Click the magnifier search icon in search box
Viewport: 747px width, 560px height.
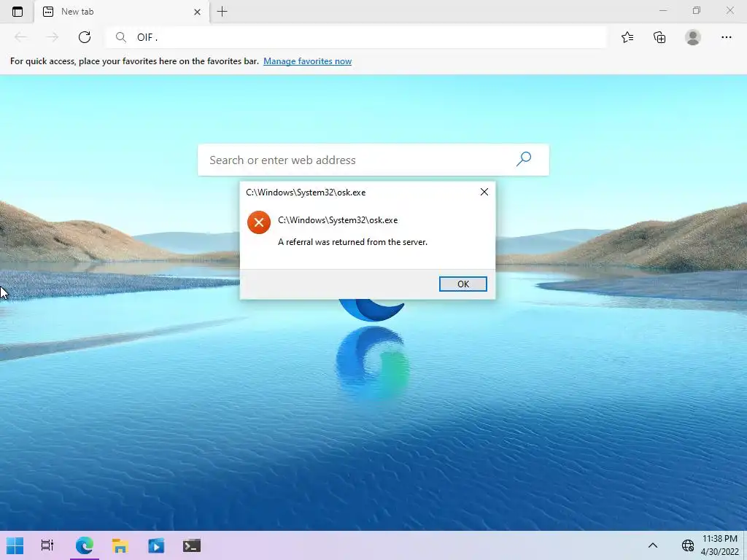[x=524, y=159]
